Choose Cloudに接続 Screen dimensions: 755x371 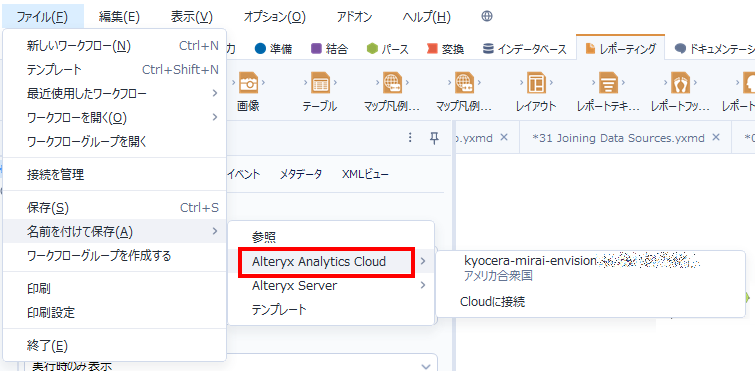[590, 302]
